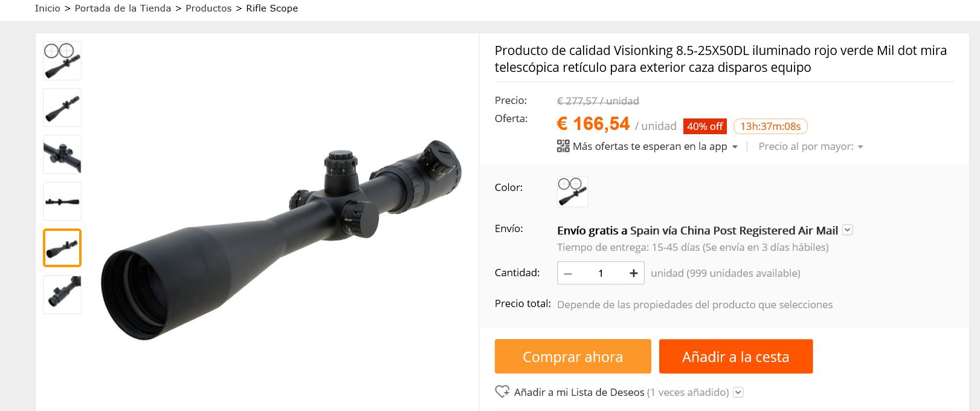Expand the wishlist options dropdown arrow

[x=738, y=392]
